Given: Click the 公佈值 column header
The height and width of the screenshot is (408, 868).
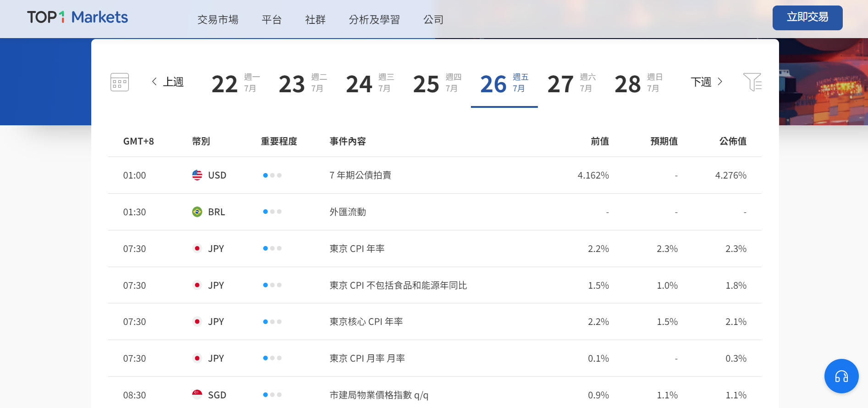Looking at the screenshot, I should pos(733,141).
